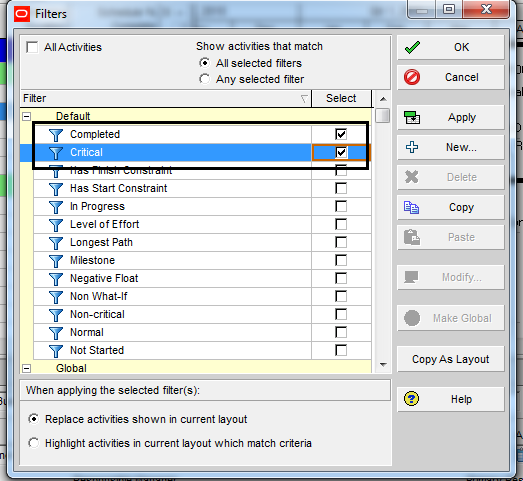Check the Non What-If checkbox
Image resolution: width=523 pixels, height=481 pixels.
click(x=341, y=296)
